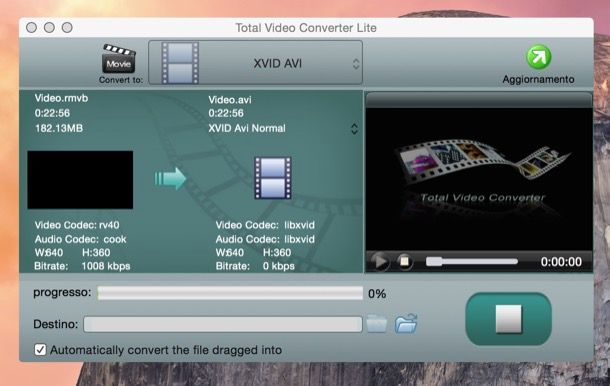Click the Audio Codec: cook text
Viewport: 610px width, 386px height.
[81, 239]
